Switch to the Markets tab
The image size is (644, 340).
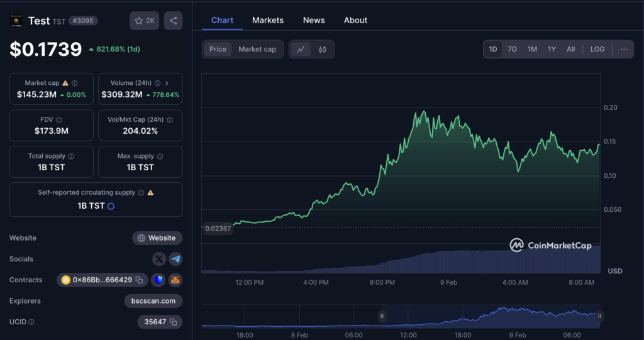(x=268, y=20)
